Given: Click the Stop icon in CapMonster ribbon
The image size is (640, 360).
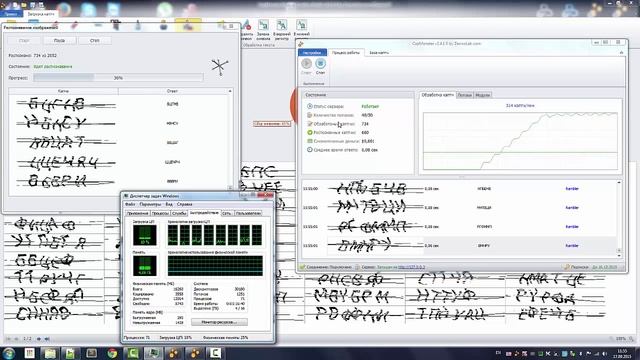Looking at the screenshot, I should click(x=320, y=64).
